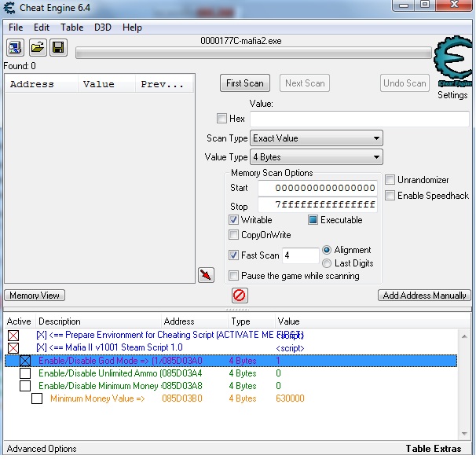Open Table Extras
Screen dimensions: 476x459
[x=434, y=449]
